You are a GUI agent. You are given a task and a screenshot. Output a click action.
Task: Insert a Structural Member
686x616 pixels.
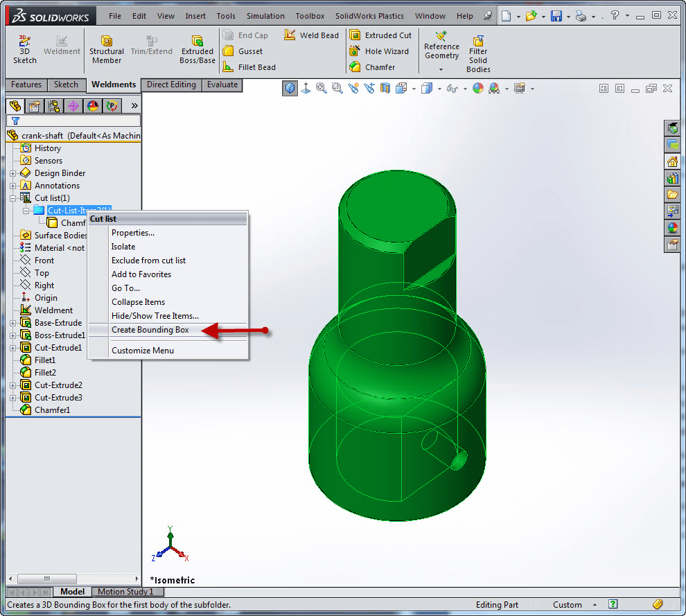pos(106,49)
